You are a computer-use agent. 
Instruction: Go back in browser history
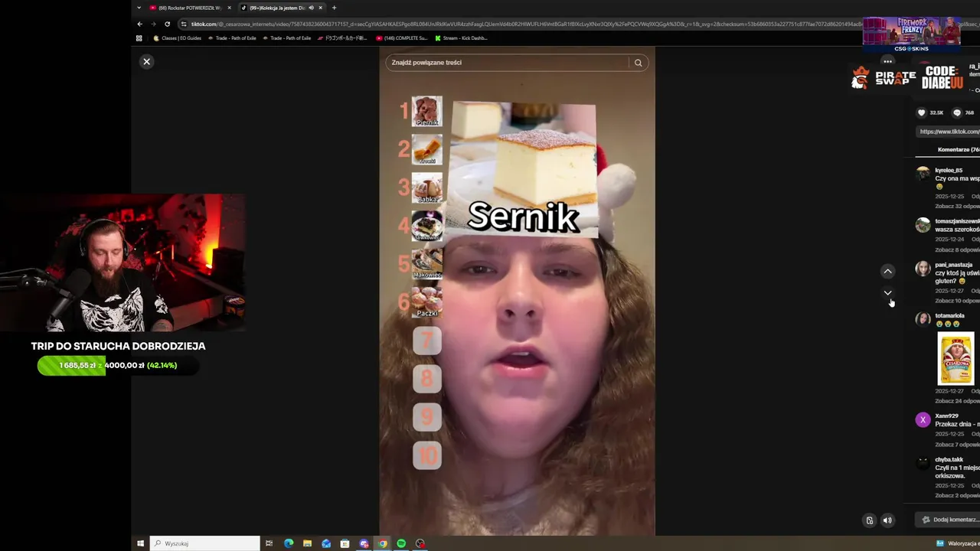click(x=139, y=24)
